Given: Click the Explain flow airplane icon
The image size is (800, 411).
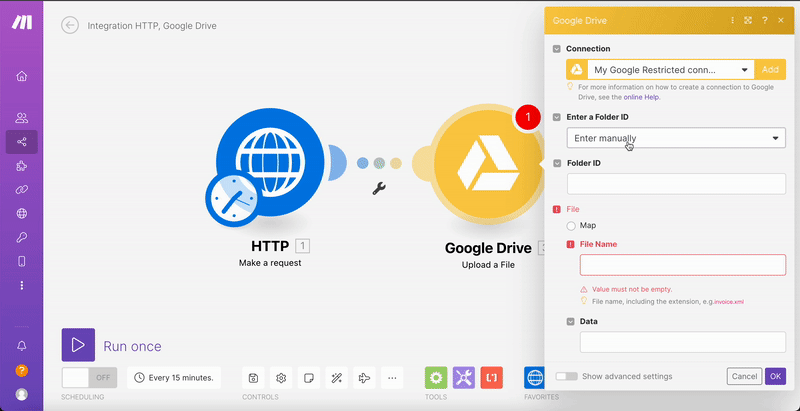Looking at the screenshot, I should (x=364, y=378).
